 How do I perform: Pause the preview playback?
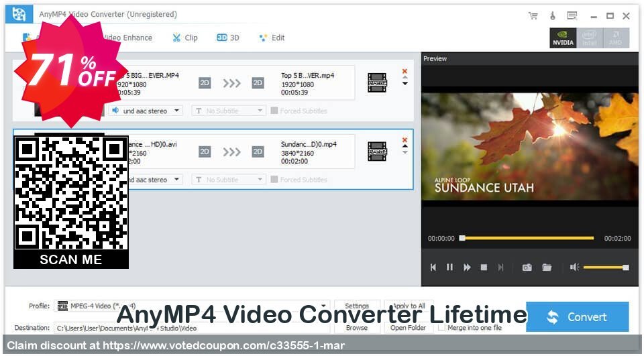pyautogui.click(x=449, y=268)
